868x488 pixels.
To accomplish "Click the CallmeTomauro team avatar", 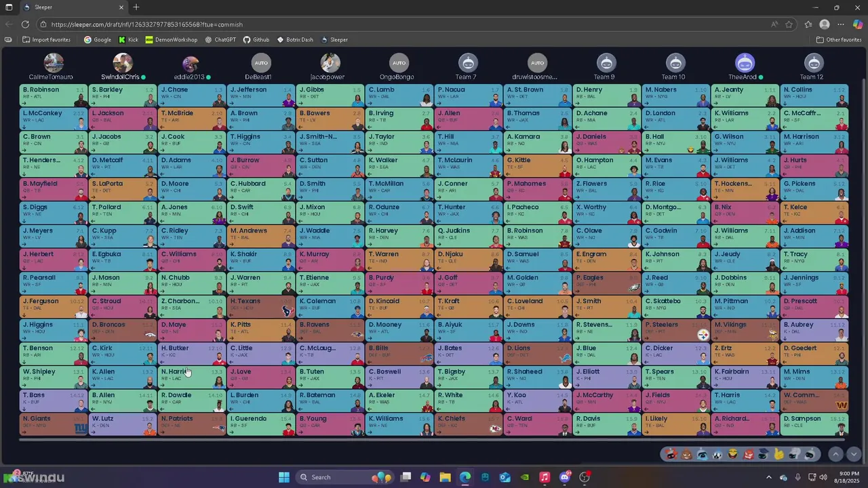I will click(54, 63).
